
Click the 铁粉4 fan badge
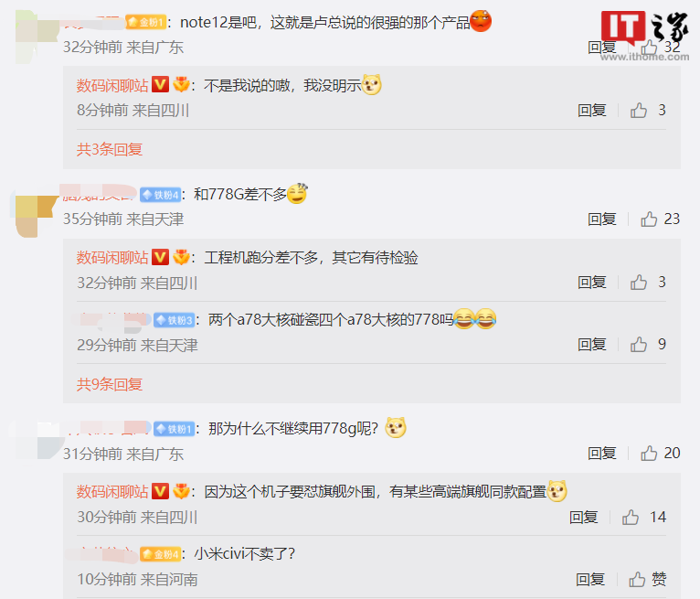tap(161, 195)
